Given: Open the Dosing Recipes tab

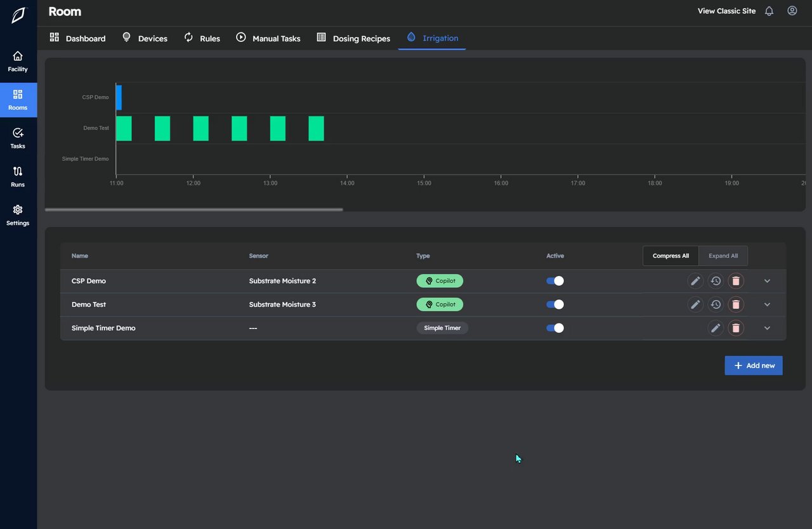Looking at the screenshot, I should pos(353,38).
